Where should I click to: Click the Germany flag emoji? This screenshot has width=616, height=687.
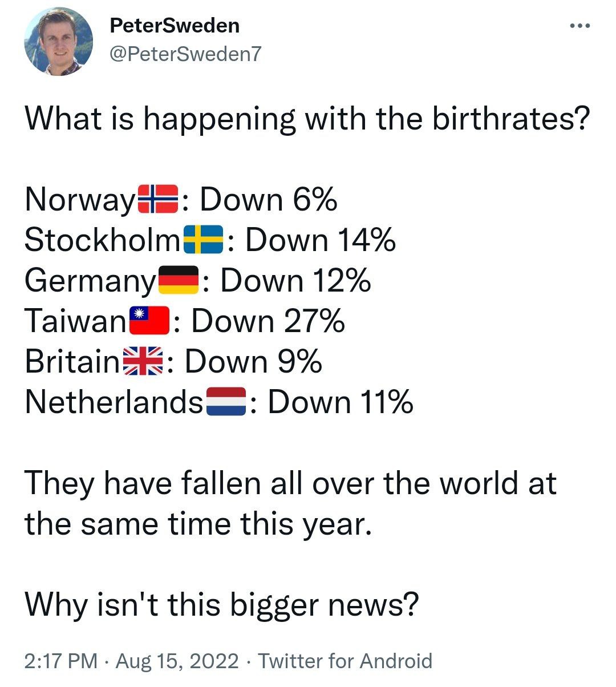coord(177,280)
